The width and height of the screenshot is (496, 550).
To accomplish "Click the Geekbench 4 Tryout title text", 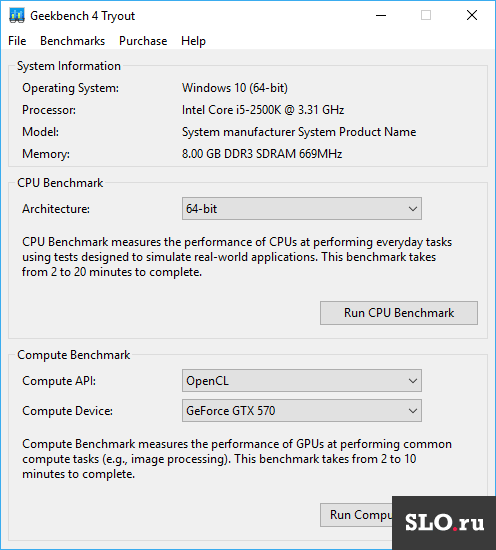I will 82,16.
